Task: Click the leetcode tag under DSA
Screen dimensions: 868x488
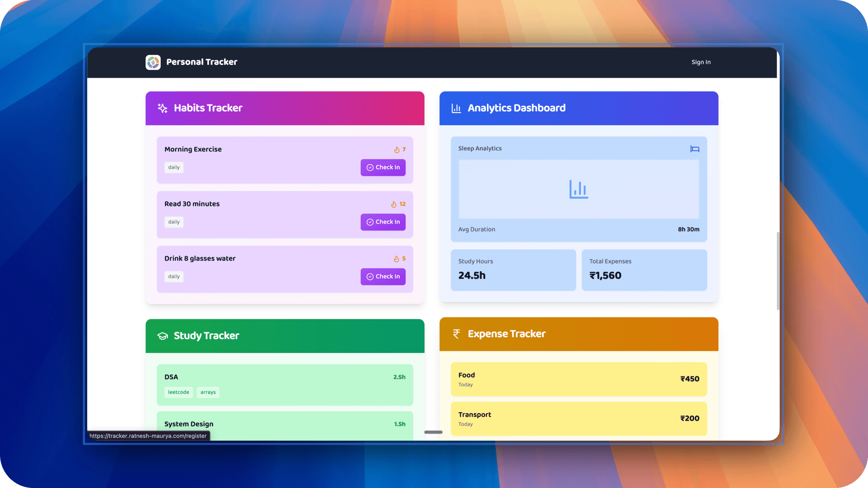Action: (x=178, y=392)
